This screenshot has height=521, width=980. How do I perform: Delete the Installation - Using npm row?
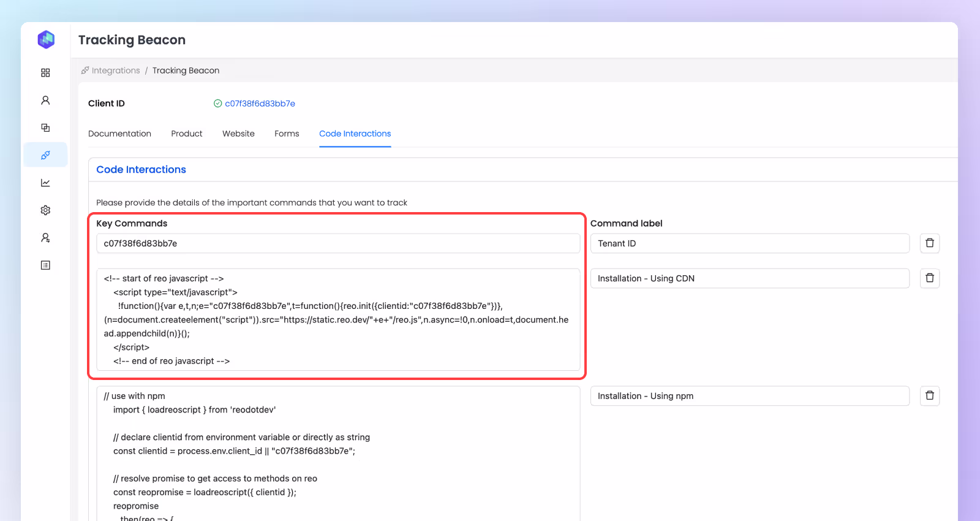tap(930, 396)
